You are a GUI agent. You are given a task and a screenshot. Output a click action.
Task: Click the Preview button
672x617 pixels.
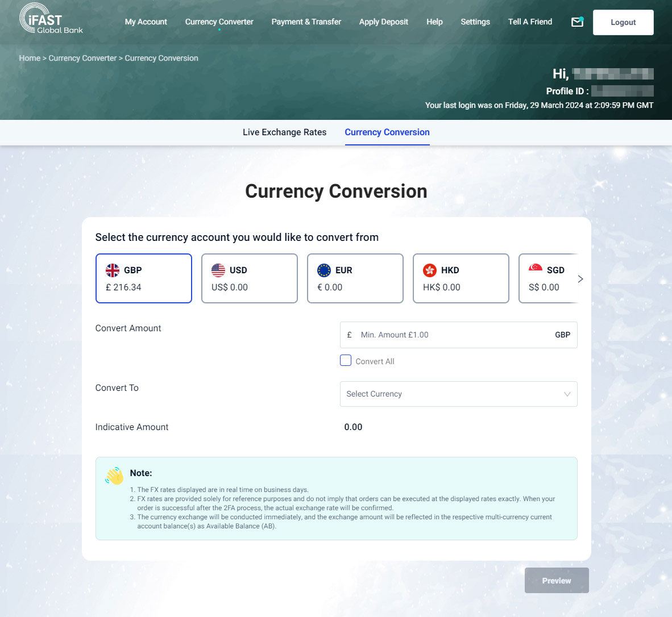[557, 580]
